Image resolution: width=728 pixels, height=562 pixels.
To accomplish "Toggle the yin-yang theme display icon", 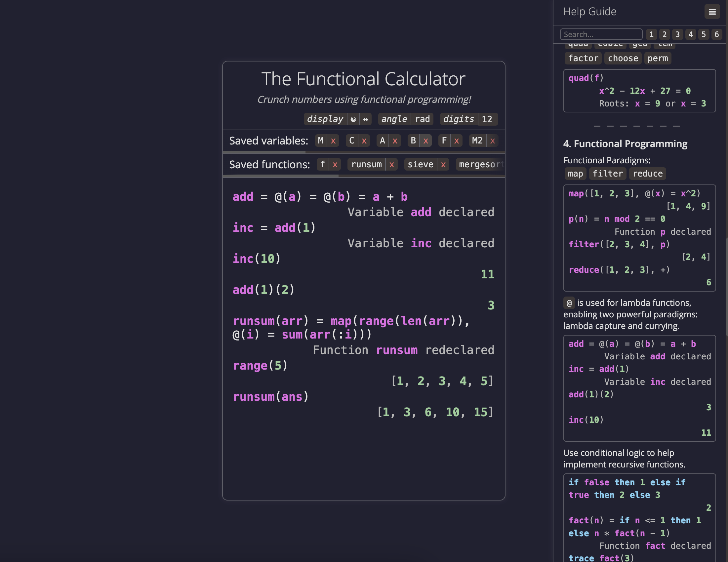I will (x=353, y=119).
